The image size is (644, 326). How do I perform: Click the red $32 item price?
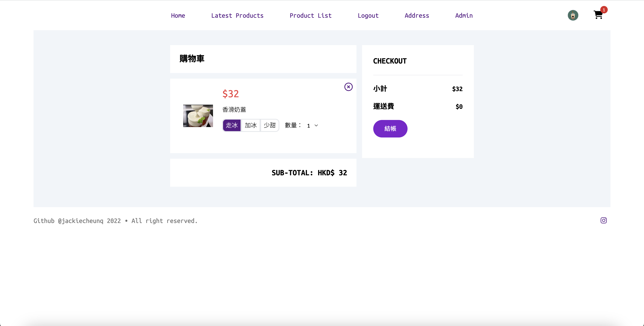(x=231, y=94)
